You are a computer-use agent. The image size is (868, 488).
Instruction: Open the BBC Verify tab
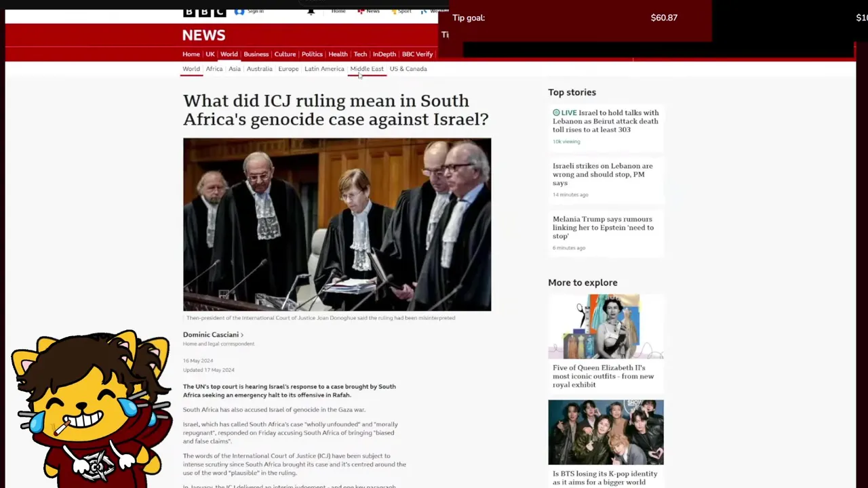pyautogui.click(x=417, y=54)
